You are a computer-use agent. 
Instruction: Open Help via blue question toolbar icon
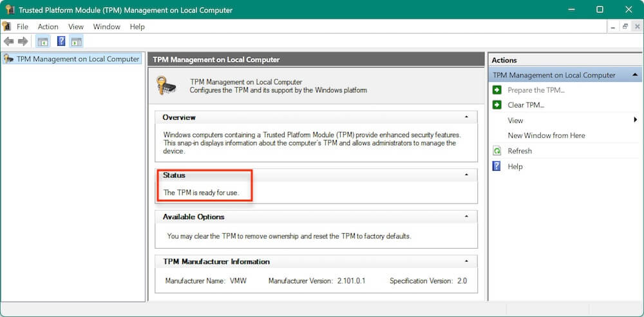click(61, 41)
